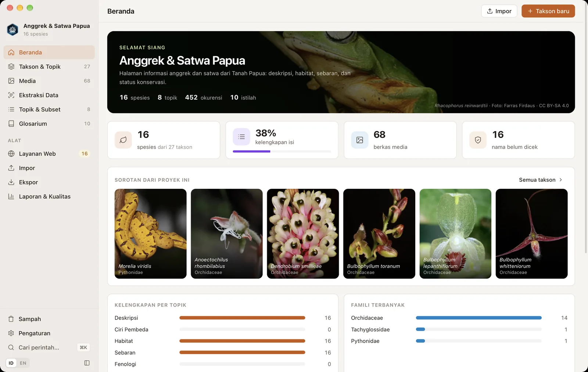
Task: Go to Ekspor in the sidebar
Action: point(49,183)
